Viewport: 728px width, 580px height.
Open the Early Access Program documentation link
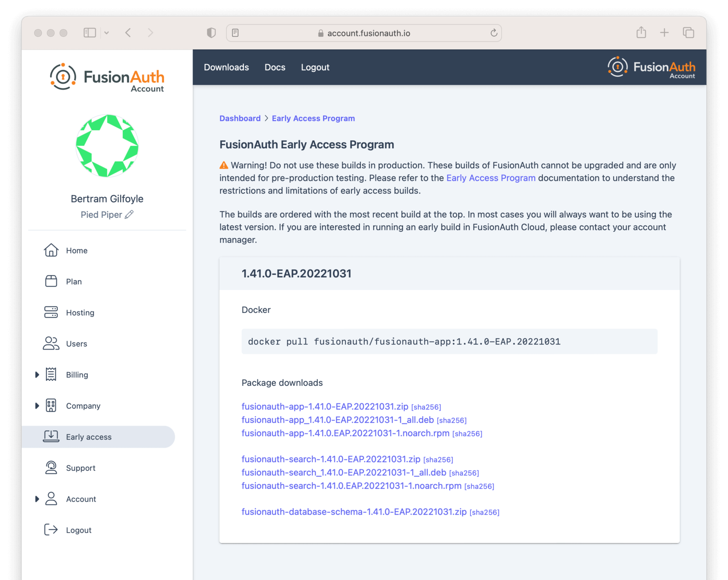[x=490, y=178]
